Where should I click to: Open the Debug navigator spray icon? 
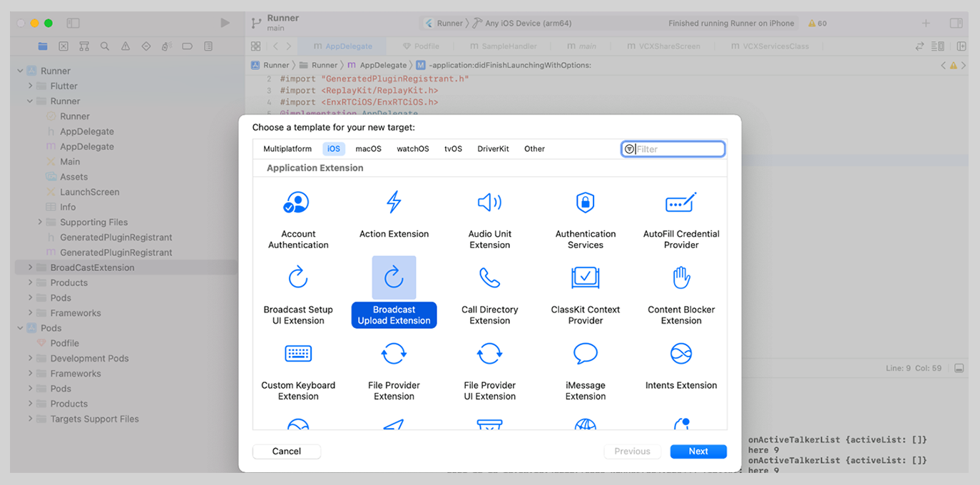166,45
